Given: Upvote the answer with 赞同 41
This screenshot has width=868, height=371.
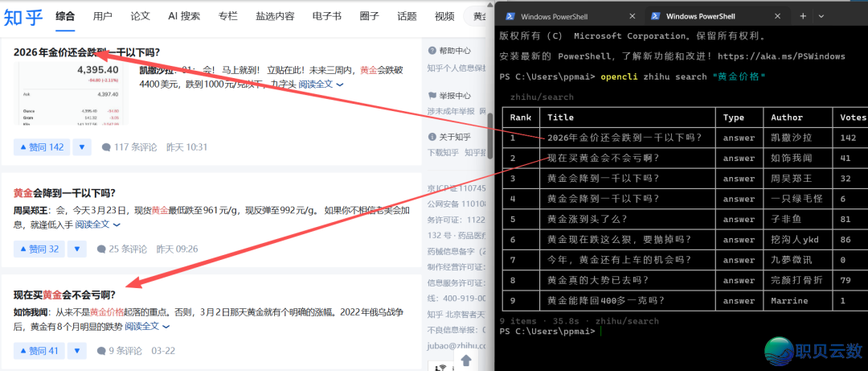Looking at the screenshot, I should coord(39,351).
